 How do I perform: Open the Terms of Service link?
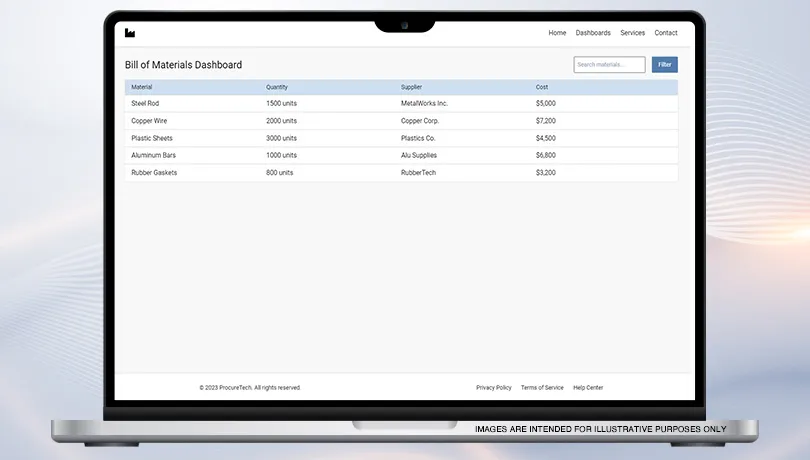[542, 388]
